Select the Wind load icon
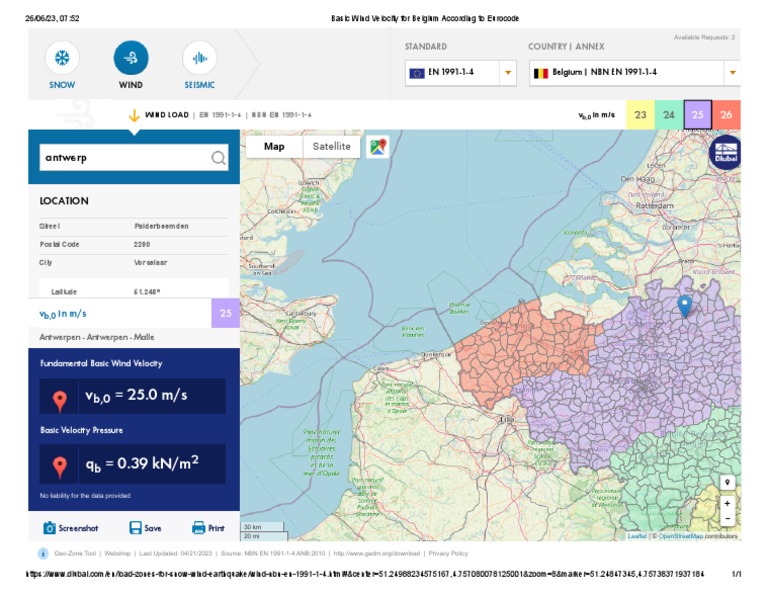This screenshot has width=768, height=594. [x=131, y=59]
